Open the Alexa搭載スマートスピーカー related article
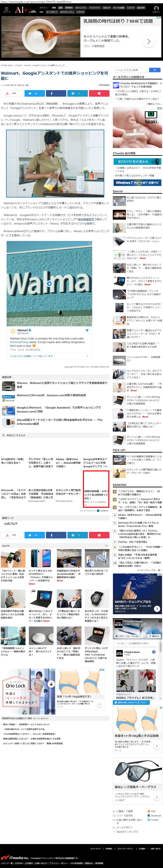This screenshot has width=163, height=868. [x=59, y=422]
